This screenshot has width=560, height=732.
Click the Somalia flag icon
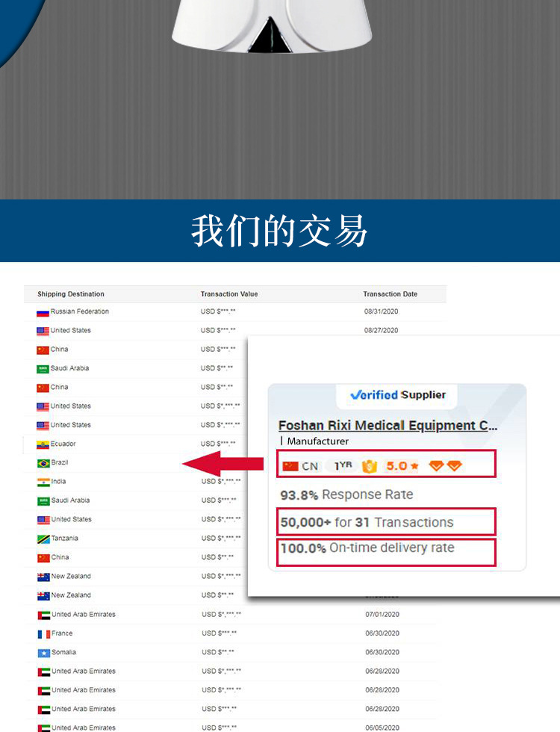[44, 653]
